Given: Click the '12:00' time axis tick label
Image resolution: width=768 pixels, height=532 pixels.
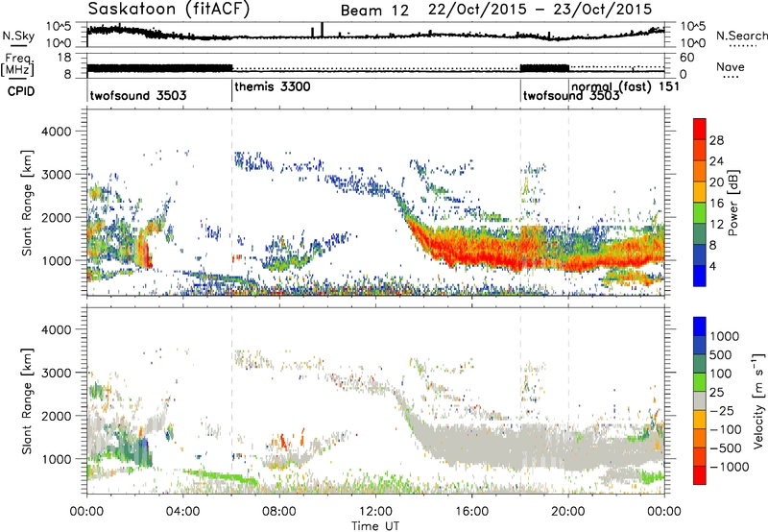Looking at the screenshot, I should pyautogui.click(x=375, y=512).
